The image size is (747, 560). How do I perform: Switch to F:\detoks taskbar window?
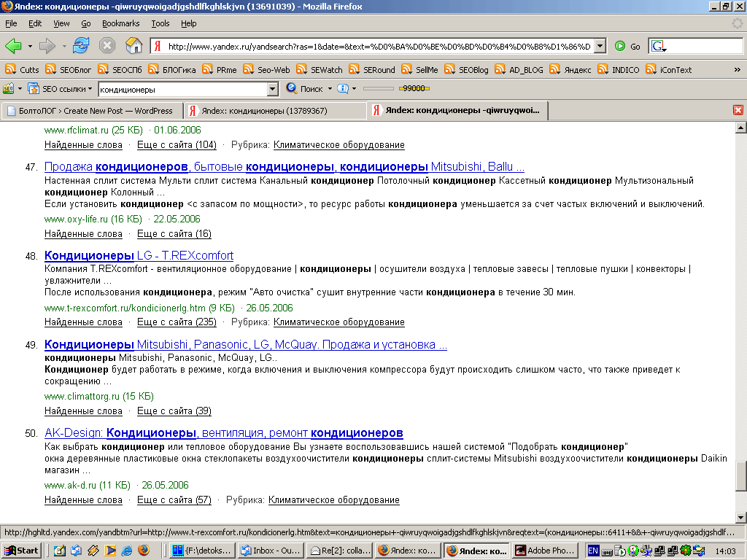point(201,551)
